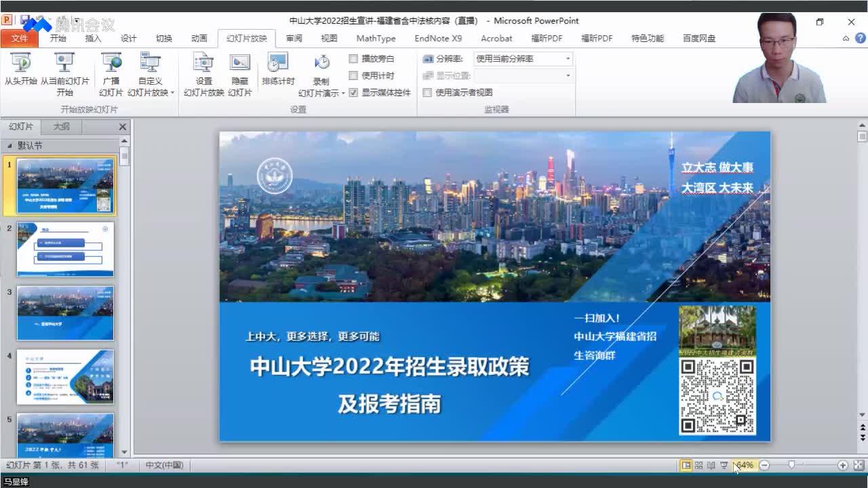Switch to Normal view in status bar

tap(686, 466)
